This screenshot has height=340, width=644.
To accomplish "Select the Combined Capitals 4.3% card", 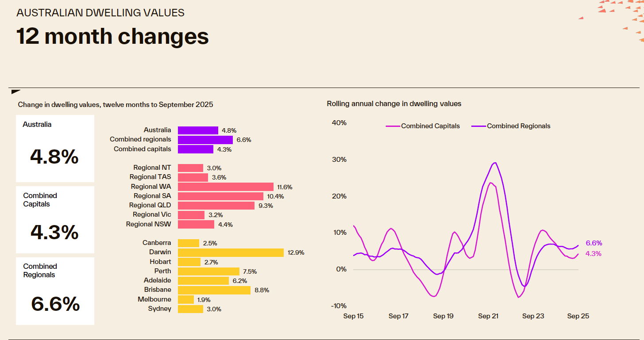I will 55,219.
